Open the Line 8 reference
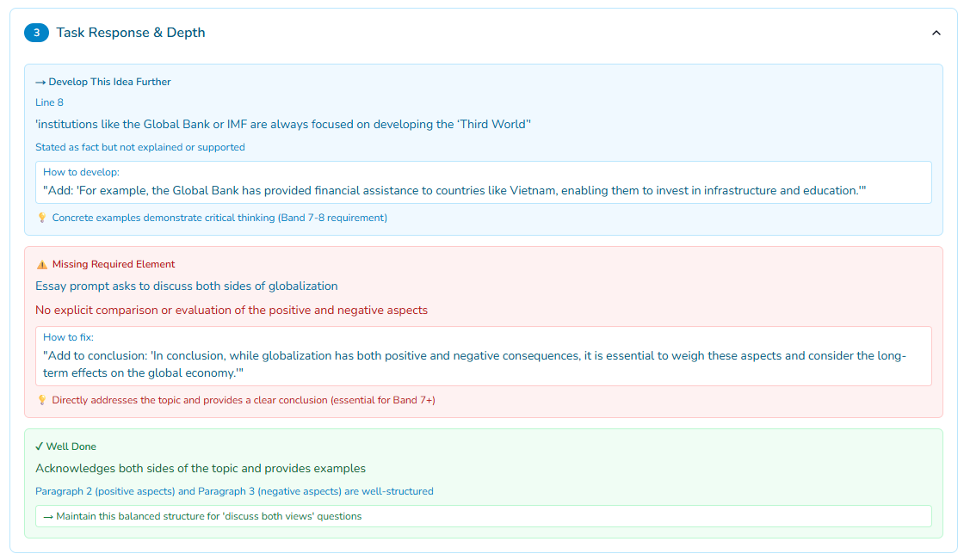 (49, 102)
